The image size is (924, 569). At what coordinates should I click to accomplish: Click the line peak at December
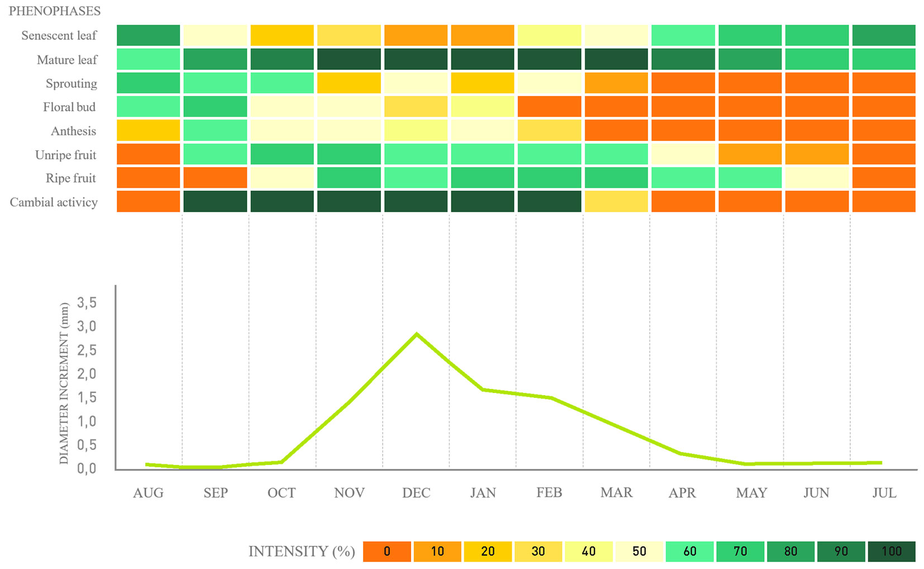tap(416, 334)
